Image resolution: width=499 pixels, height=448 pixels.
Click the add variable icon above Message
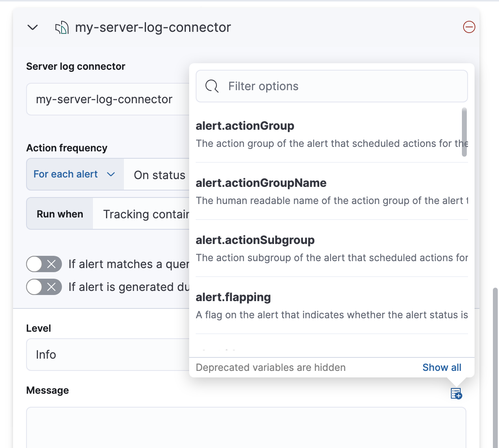click(456, 394)
